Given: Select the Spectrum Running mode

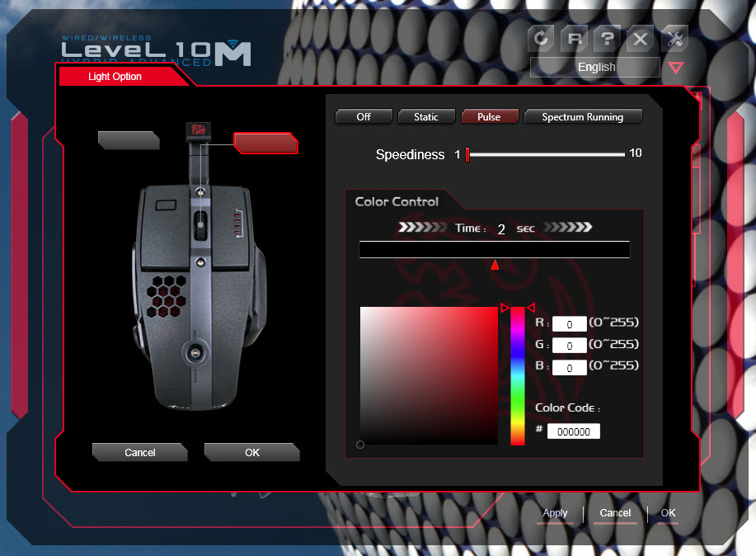Looking at the screenshot, I should tap(583, 116).
